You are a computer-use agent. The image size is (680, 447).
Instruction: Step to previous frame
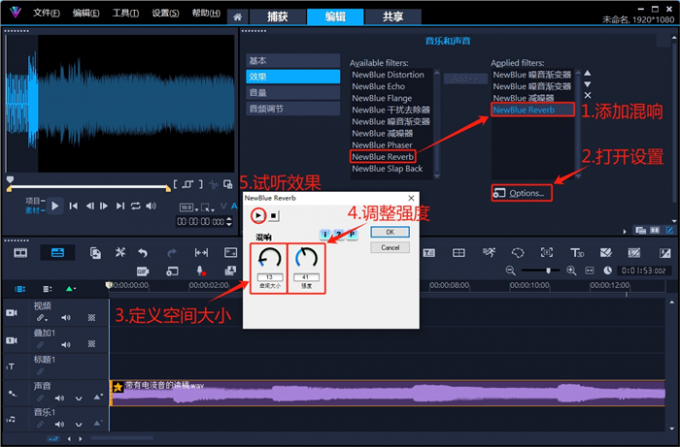90,206
